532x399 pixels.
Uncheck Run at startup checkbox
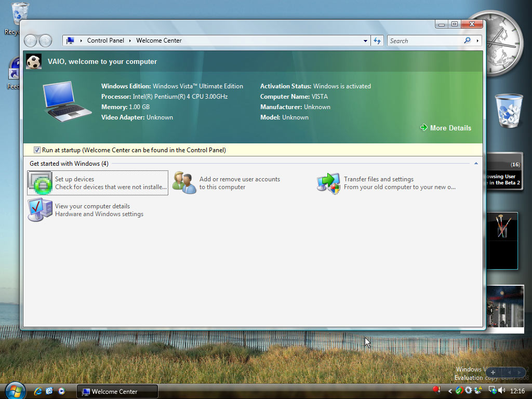37,150
